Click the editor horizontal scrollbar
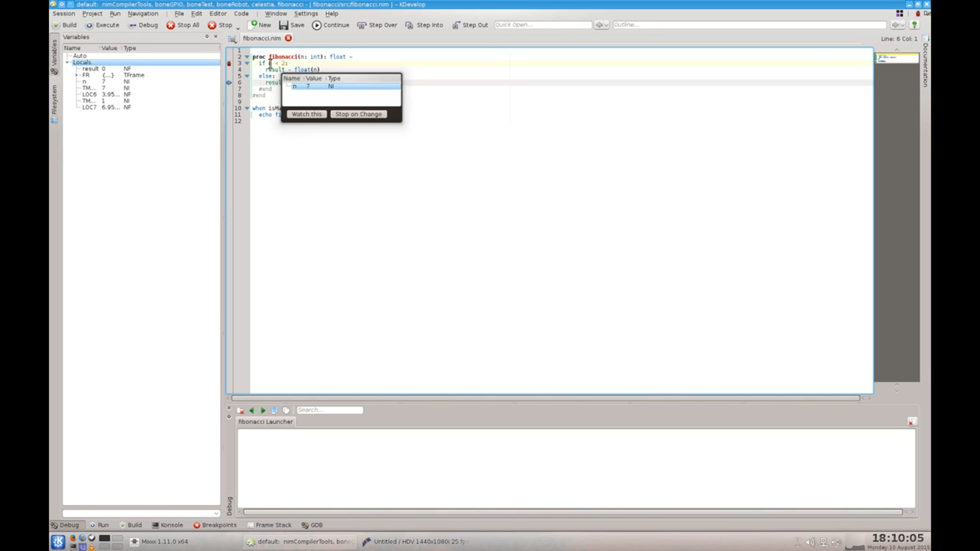980x551 pixels. (546, 398)
